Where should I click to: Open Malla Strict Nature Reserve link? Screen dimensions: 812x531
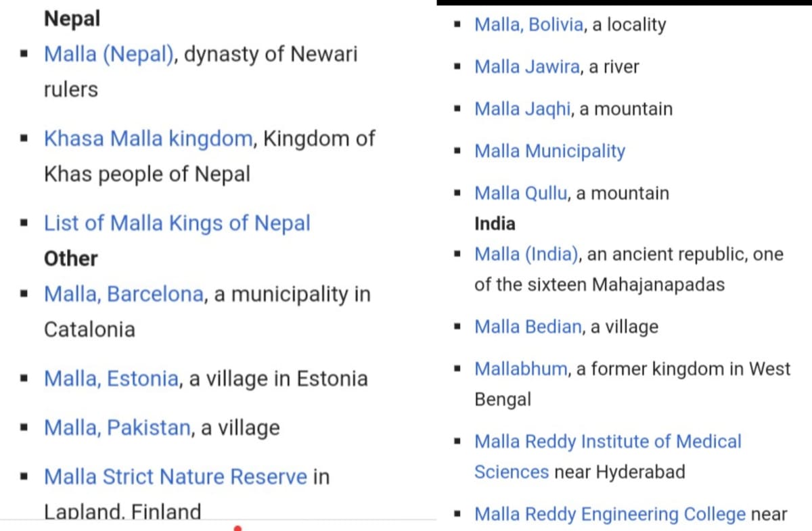coord(175,477)
